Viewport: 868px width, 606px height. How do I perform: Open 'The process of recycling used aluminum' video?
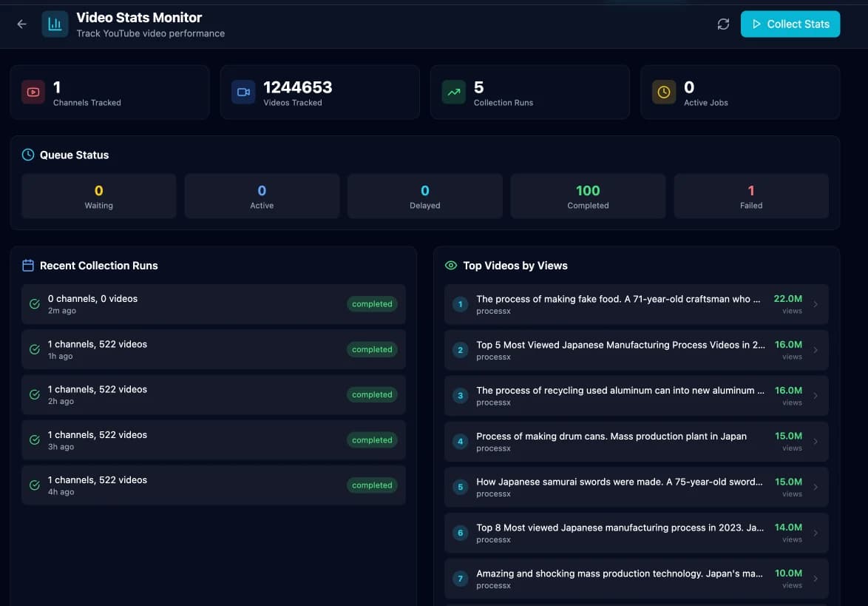(636, 396)
